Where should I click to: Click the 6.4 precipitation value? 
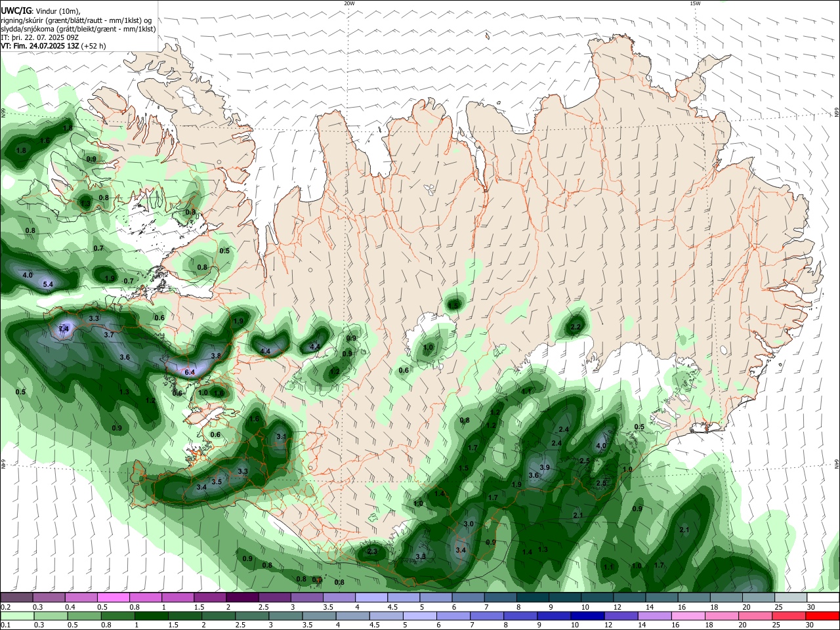[x=190, y=372]
